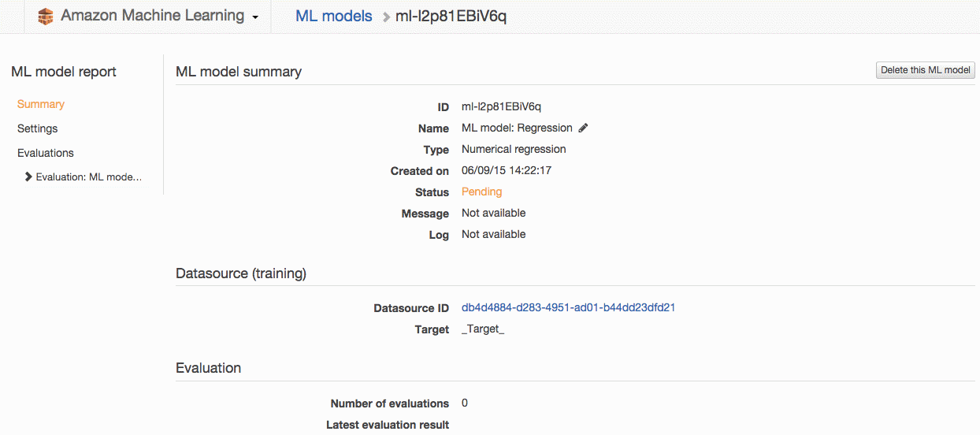This screenshot has height=435, width=980.
Task: Delete this ML model
Action: point(926,70)
